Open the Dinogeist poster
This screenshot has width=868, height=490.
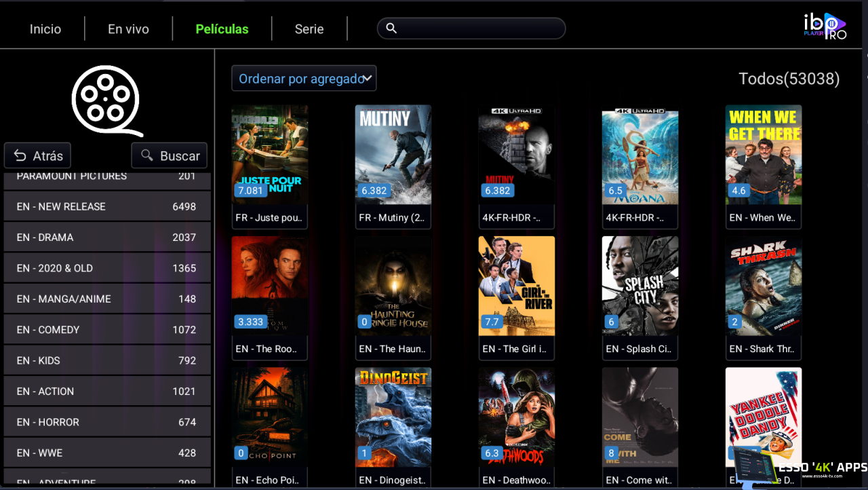(x=393, y=417)
